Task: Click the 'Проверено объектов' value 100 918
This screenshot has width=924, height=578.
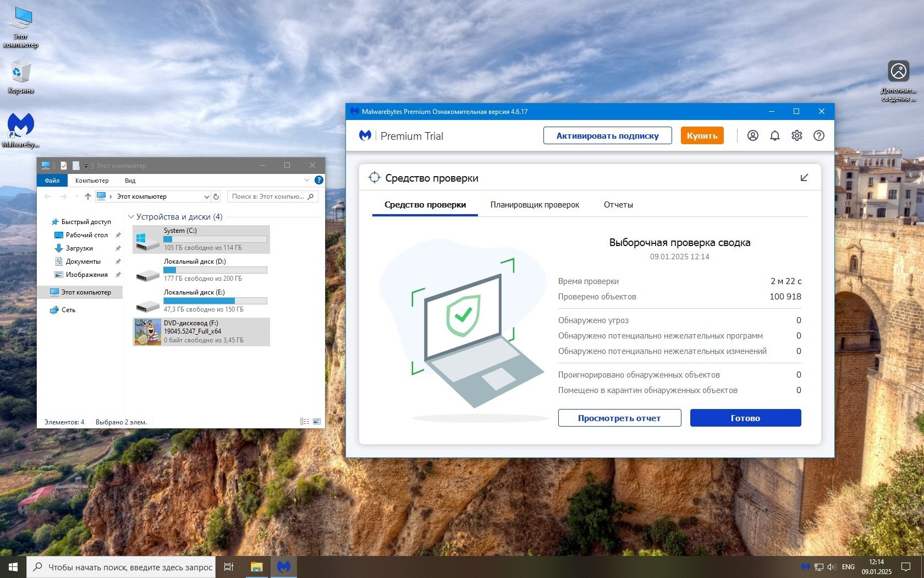Action: pos(785,297)
